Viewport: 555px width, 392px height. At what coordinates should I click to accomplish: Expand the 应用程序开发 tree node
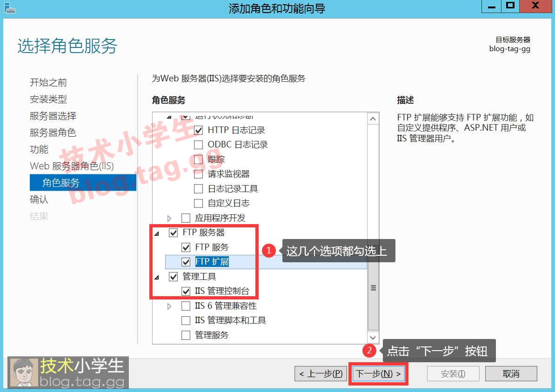169,218
